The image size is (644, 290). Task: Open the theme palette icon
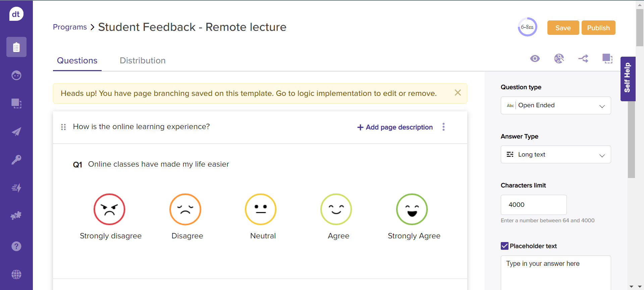[x=559, y=59]
